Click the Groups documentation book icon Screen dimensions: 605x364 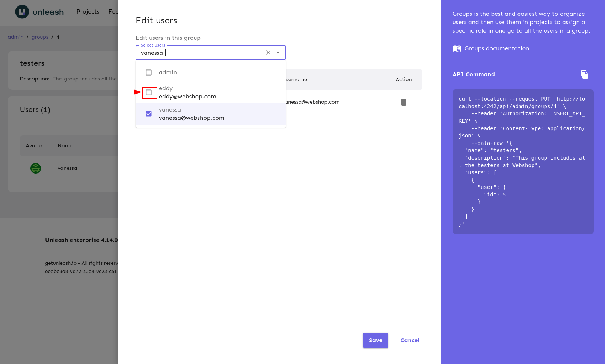pyautogui.click(x=457, y=48)
